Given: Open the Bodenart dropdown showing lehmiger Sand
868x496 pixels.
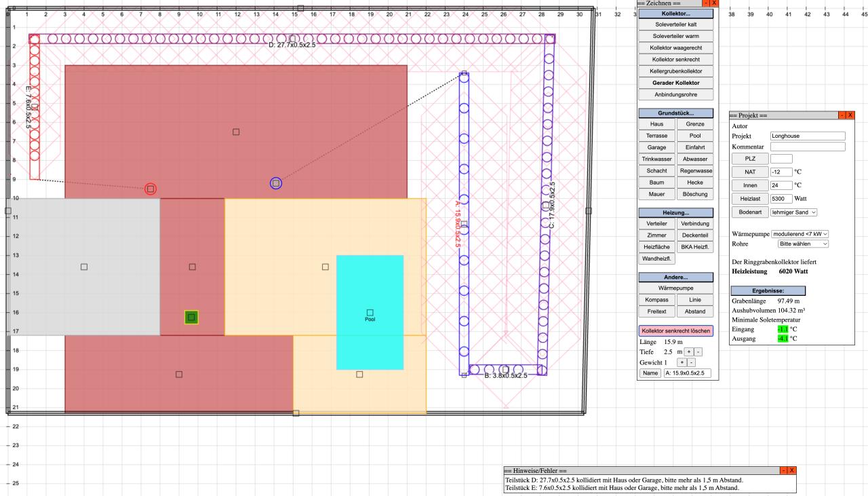Looking at the screenshot, I should coord(789,212).
